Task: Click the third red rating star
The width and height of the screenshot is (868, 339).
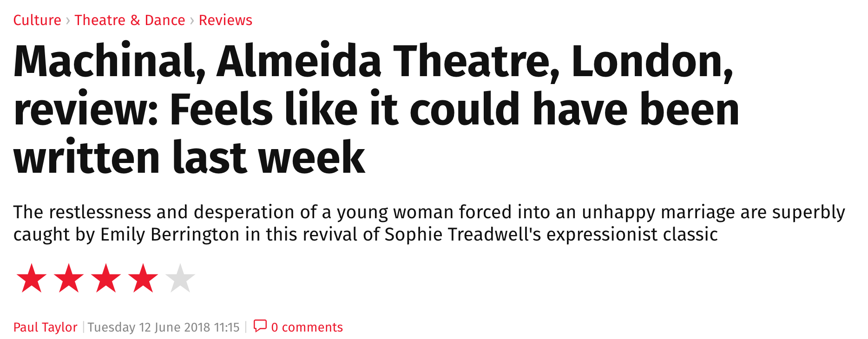Action: coord(106,278)
